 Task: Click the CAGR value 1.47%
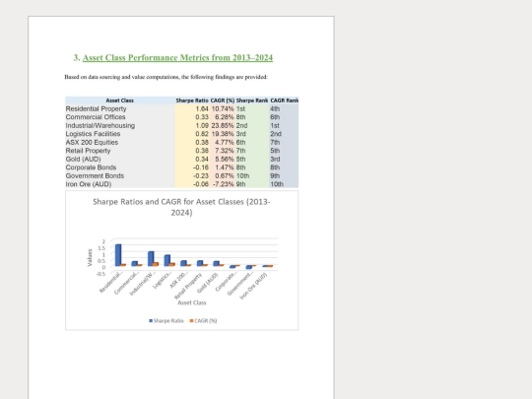click(x=225, y=167)
